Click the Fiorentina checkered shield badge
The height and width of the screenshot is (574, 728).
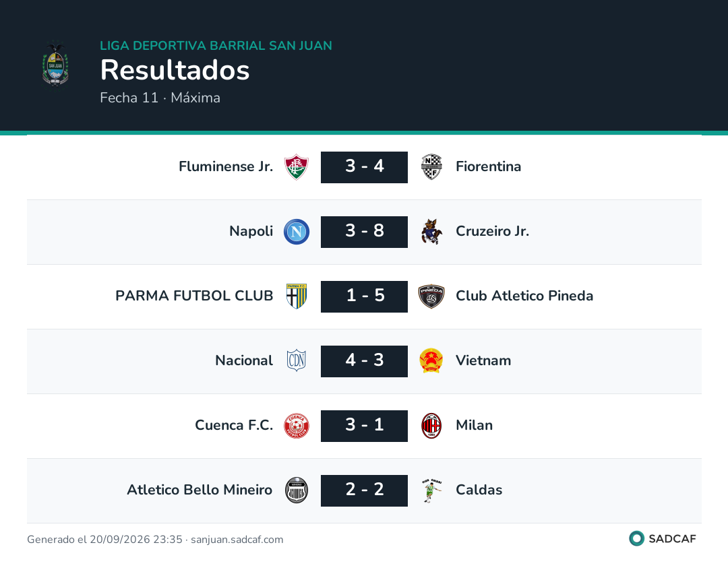431,167
